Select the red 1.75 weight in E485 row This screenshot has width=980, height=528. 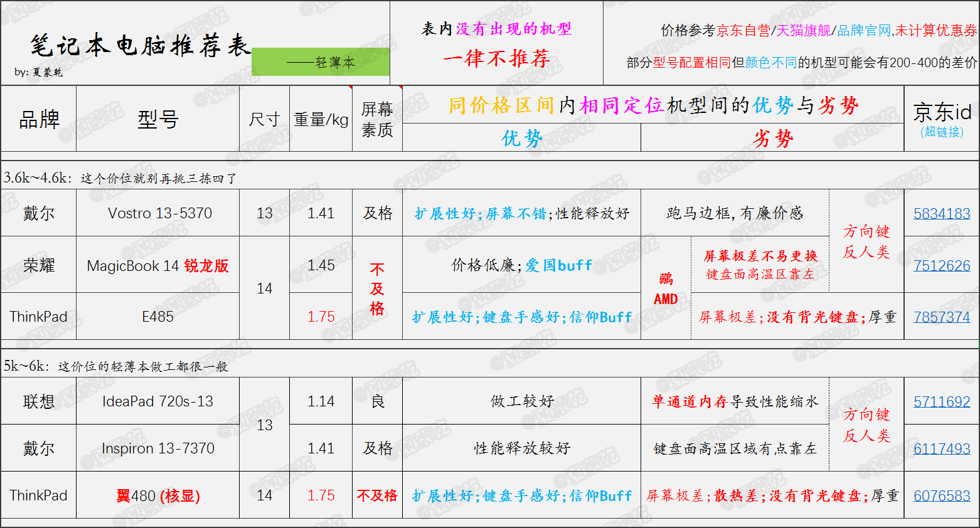[321, 317]
